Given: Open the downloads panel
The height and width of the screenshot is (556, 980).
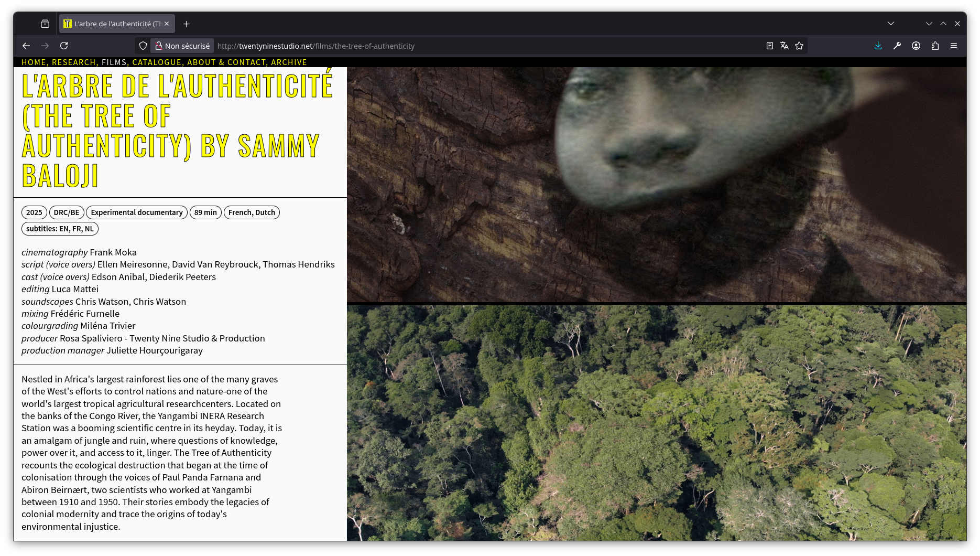Looking at the screenshot, I should 878,46.
